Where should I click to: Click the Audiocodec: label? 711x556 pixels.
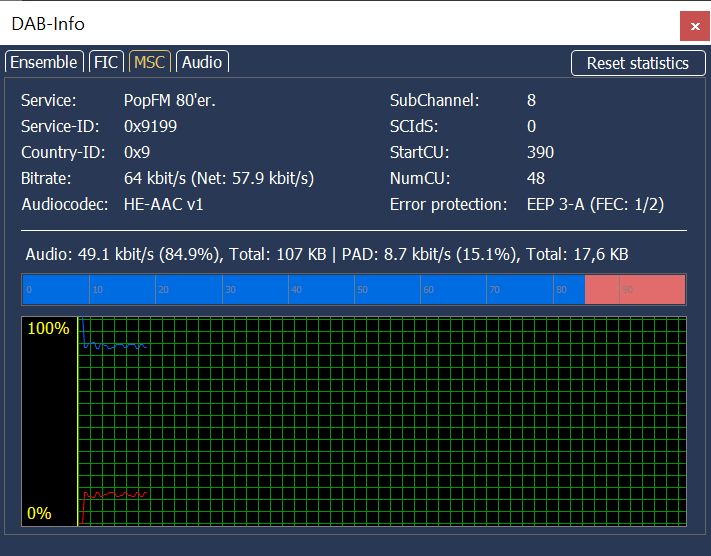point(65,204)
